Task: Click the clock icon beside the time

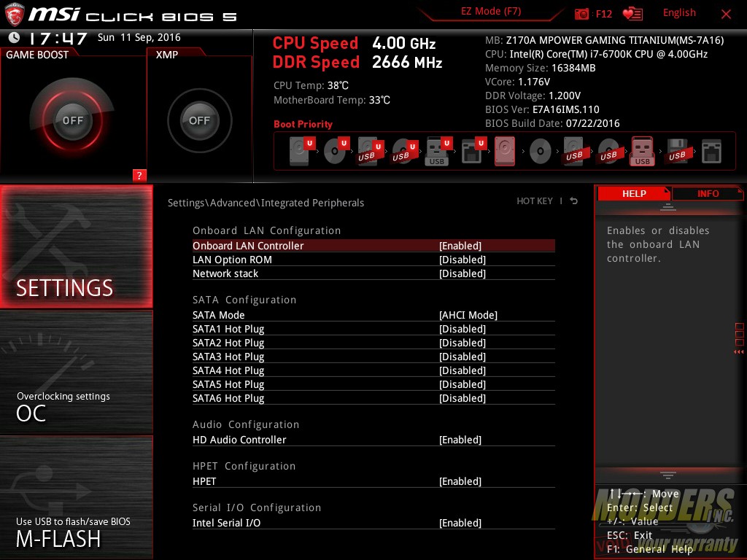Action: click(x=15, y=37)
